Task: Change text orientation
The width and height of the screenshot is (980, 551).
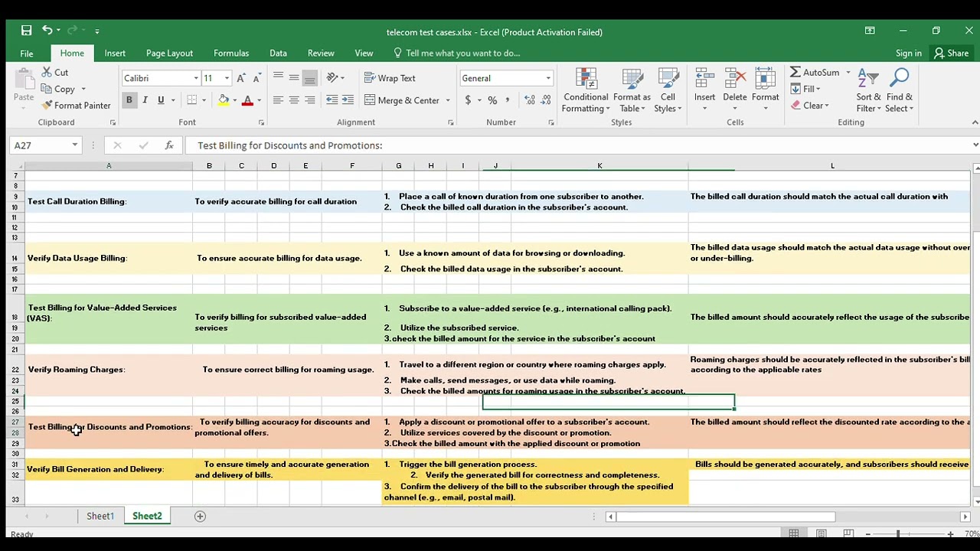Action: click(333, 78)
